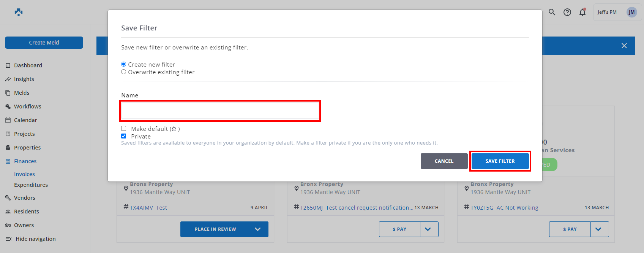Screen dimensions: 644x253
Task: Expand the Pay dropdown for TY0ZF5G
Action: [599, 229]
